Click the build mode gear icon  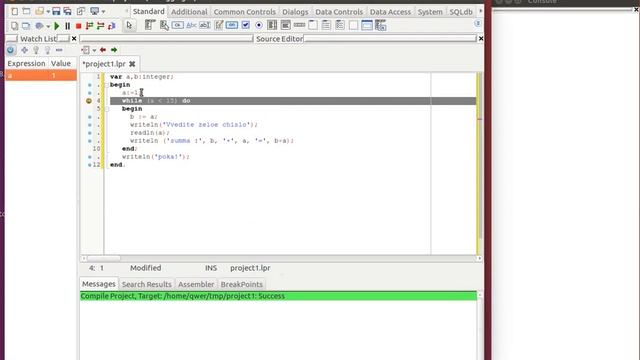pos(39,26)
